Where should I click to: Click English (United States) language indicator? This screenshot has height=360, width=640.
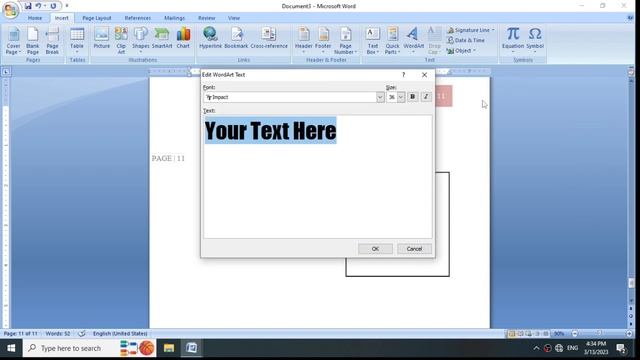click(x=120, y=333)
